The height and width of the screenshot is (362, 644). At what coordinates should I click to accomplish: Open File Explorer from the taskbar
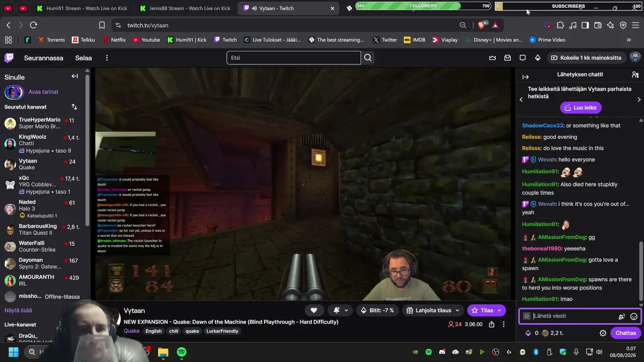(163, 352)
